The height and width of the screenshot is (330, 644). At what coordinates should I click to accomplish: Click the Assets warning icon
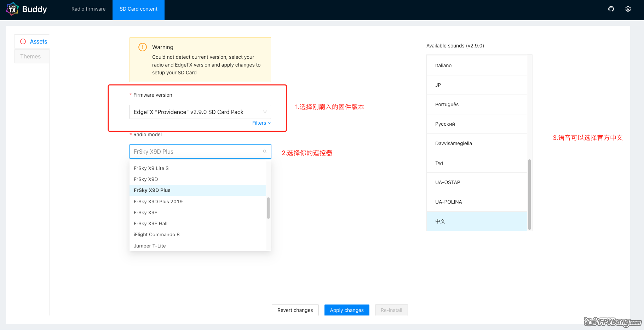pos(23,41)
